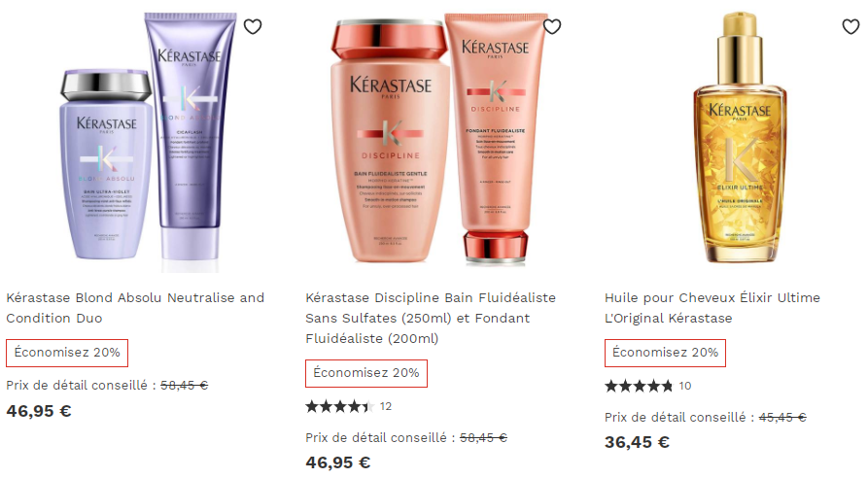
Task: Add Discipline Bain Fluidéaliste to wishlist heart
Action: pos(552,26)
